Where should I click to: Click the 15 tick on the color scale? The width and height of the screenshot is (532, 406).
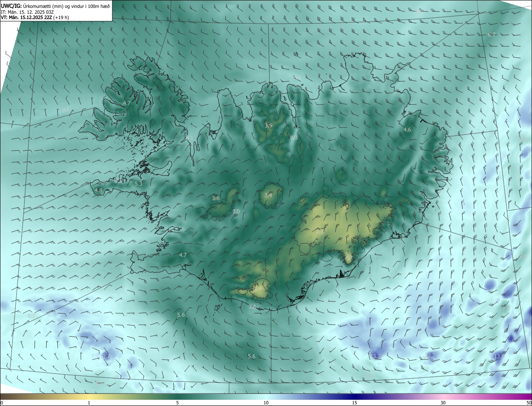(x=355, y=403)
